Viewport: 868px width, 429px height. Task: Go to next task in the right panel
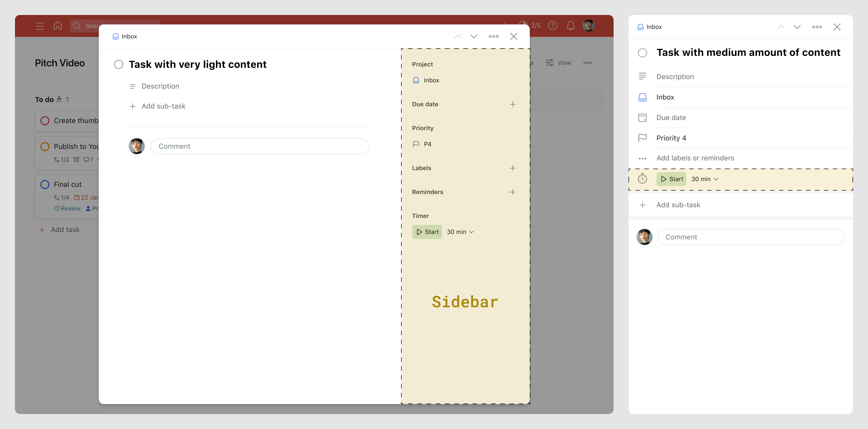(797, 27)
